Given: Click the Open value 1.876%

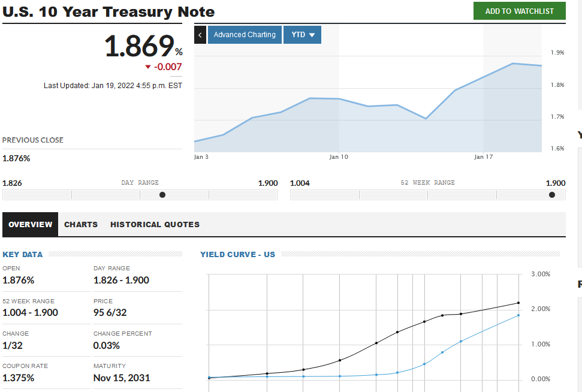Looking at the screenshot, I should [x=18, y=281].
